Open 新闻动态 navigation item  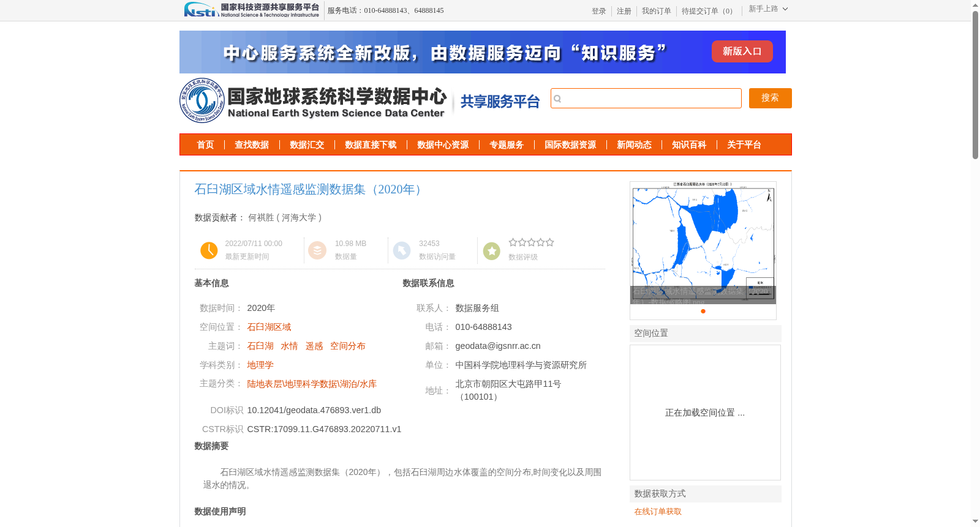coord(634,145)
